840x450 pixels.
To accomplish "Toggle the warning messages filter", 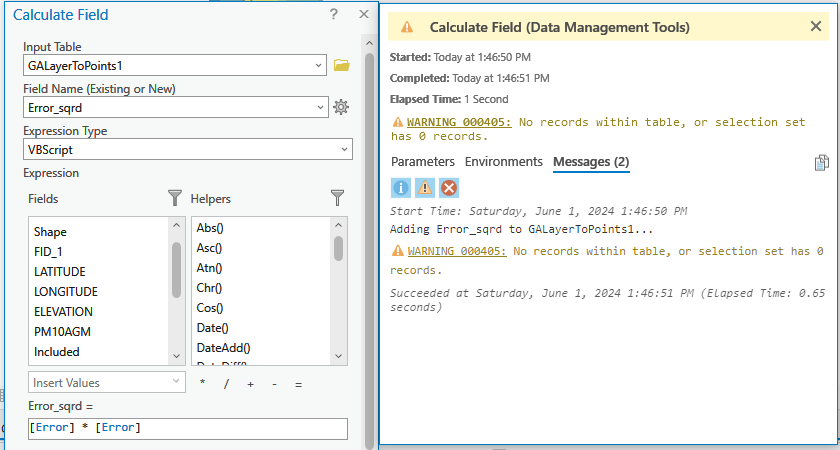I will [425, 187].
